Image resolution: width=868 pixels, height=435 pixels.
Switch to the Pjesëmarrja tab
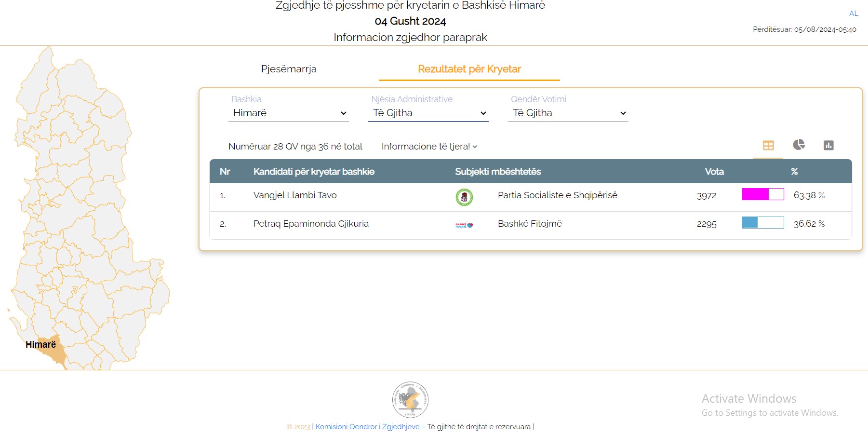tap(289, 69)
